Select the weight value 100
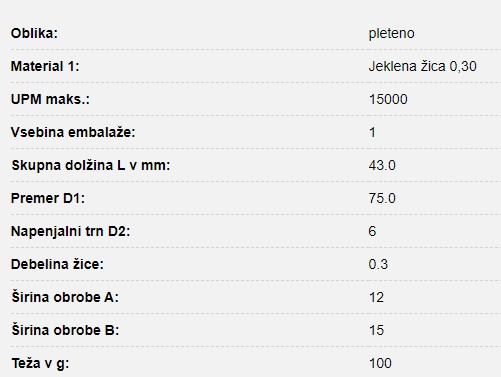Screen dimensions: 501x377 [x=380, y=363]
